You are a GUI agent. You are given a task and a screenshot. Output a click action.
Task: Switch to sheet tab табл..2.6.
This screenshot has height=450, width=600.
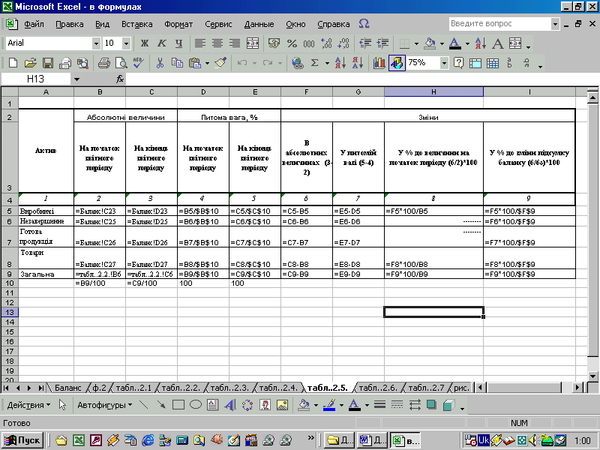[x=378, y=388]
